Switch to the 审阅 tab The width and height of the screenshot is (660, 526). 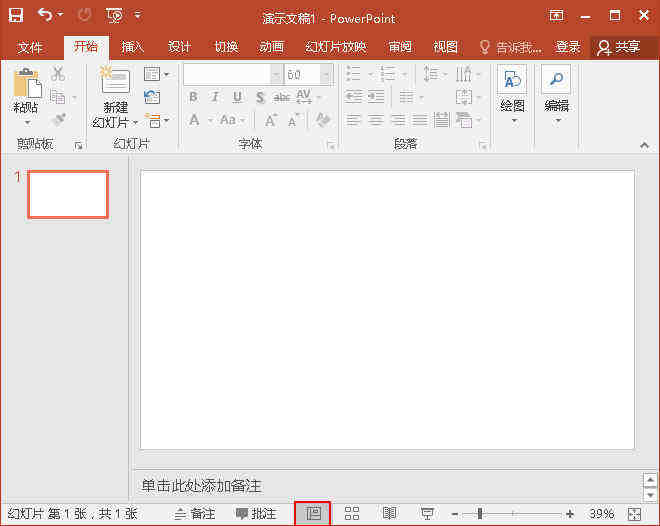pos(399,47)
